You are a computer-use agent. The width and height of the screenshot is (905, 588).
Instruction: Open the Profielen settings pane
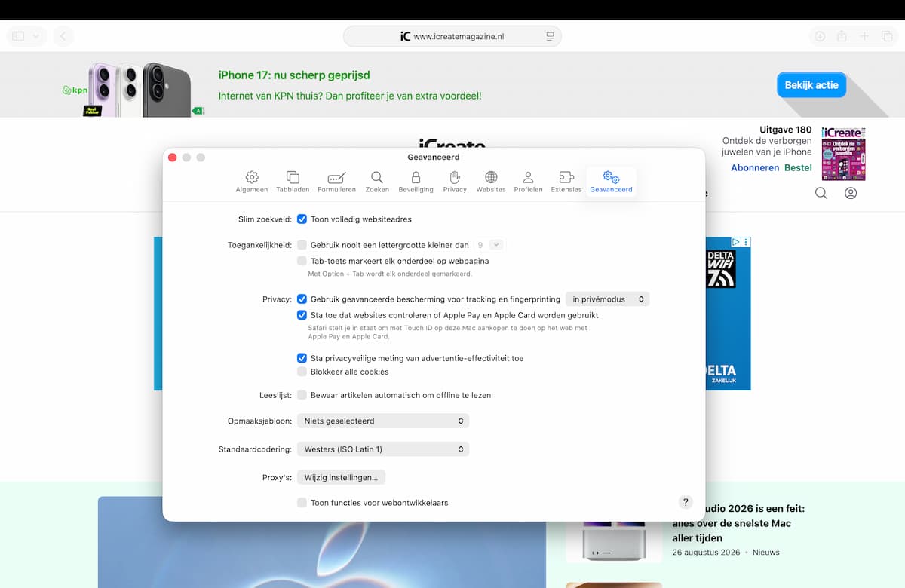coord(528,182)
